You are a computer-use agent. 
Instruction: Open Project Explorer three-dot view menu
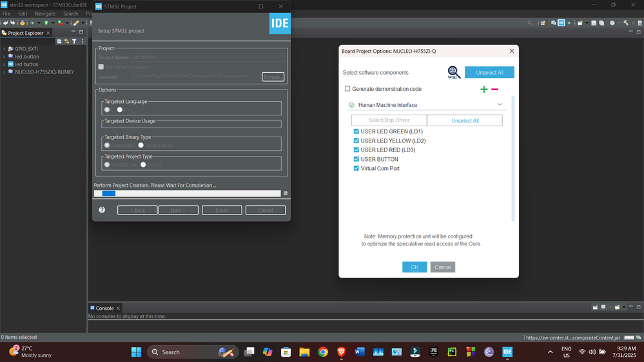pos(82,41)
